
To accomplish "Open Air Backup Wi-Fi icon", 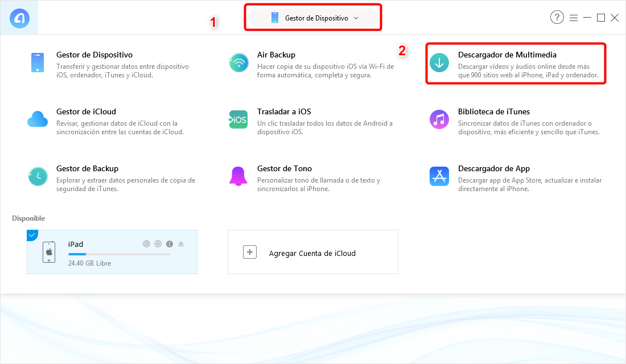I will (x=239, y=63).
